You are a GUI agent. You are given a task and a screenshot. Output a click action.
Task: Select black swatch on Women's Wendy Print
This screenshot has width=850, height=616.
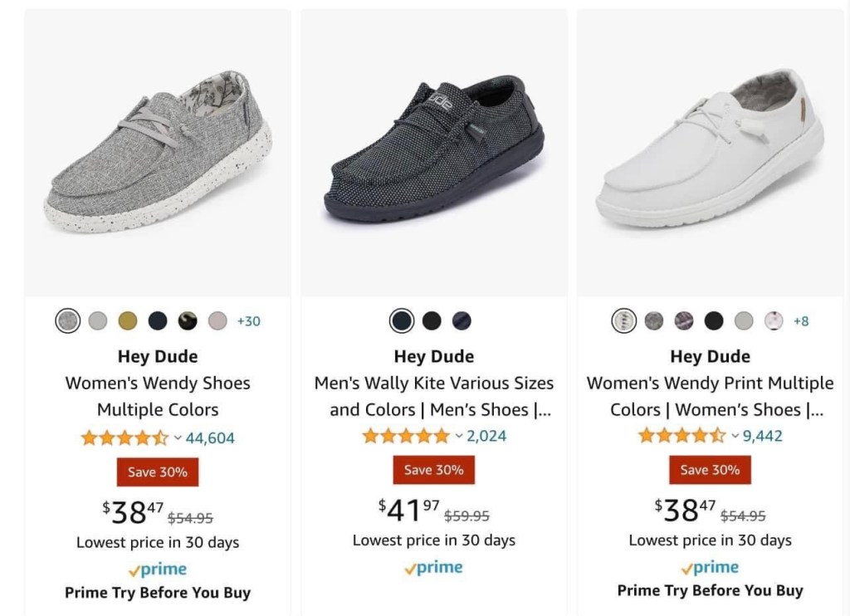[714, 321]
